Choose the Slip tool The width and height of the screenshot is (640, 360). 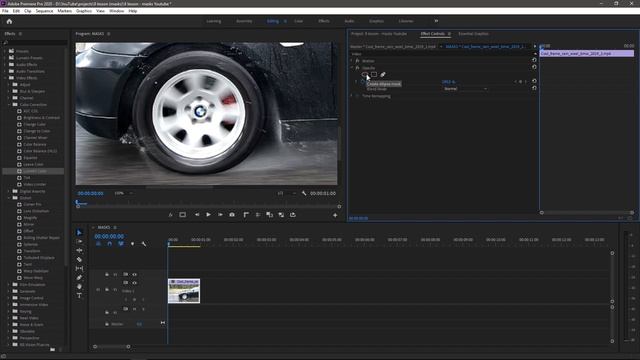point(79,268)
